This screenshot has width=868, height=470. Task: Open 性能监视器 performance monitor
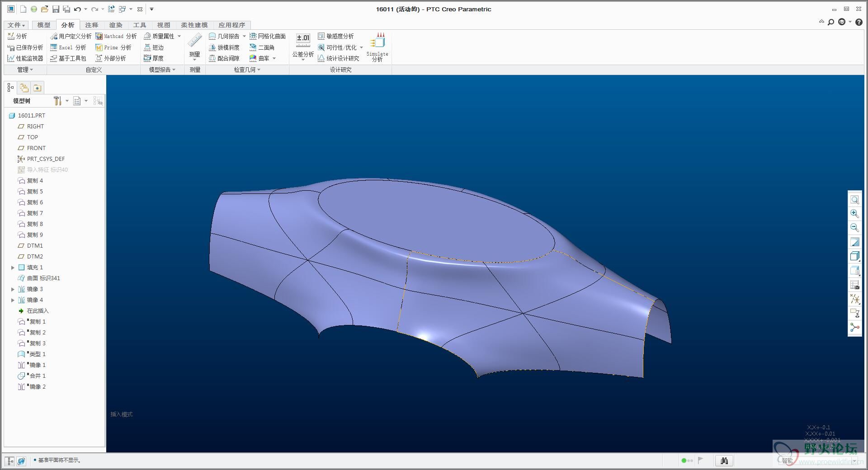[25, 58]
